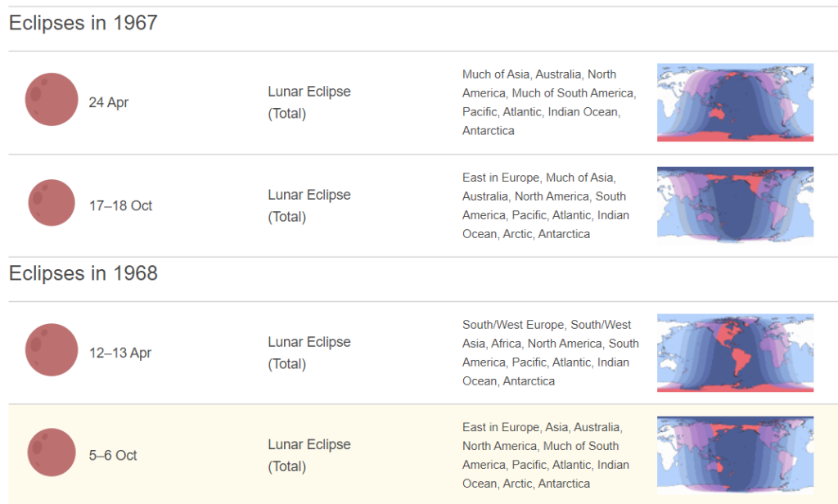Click the moon icon next to 5–6 Oct
The image size is (838, 504).
(x=52, y=452)
